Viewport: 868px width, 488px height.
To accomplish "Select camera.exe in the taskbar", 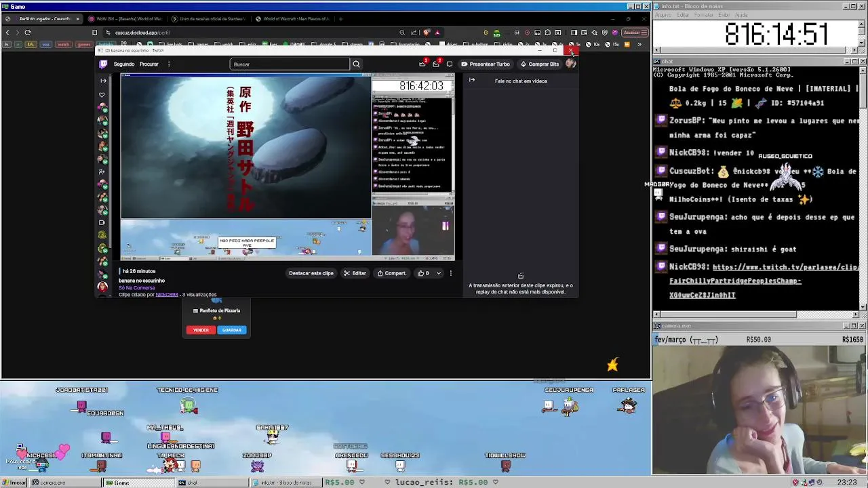I will (x=65, y=483).
